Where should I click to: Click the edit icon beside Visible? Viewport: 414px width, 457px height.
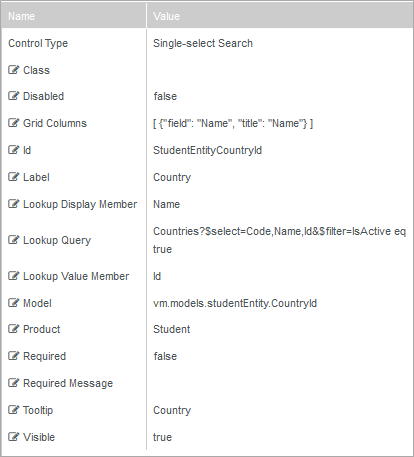point(13,437)
